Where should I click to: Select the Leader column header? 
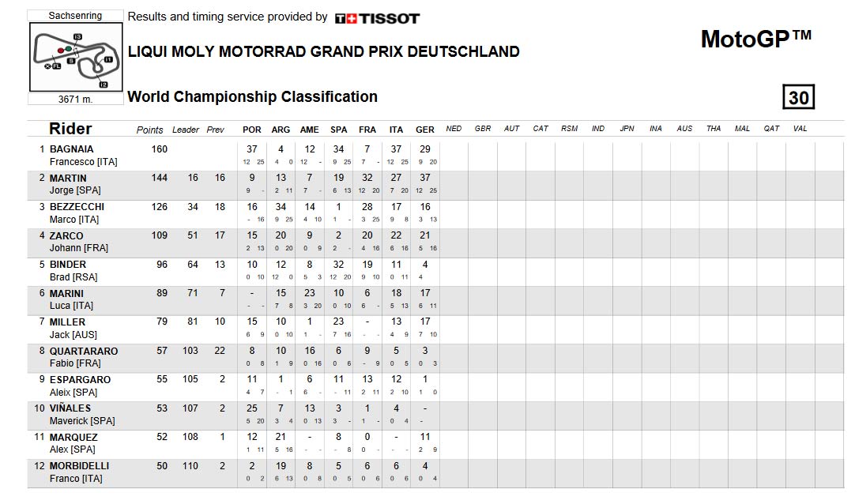pyautogui.click(x=186, y=130)
